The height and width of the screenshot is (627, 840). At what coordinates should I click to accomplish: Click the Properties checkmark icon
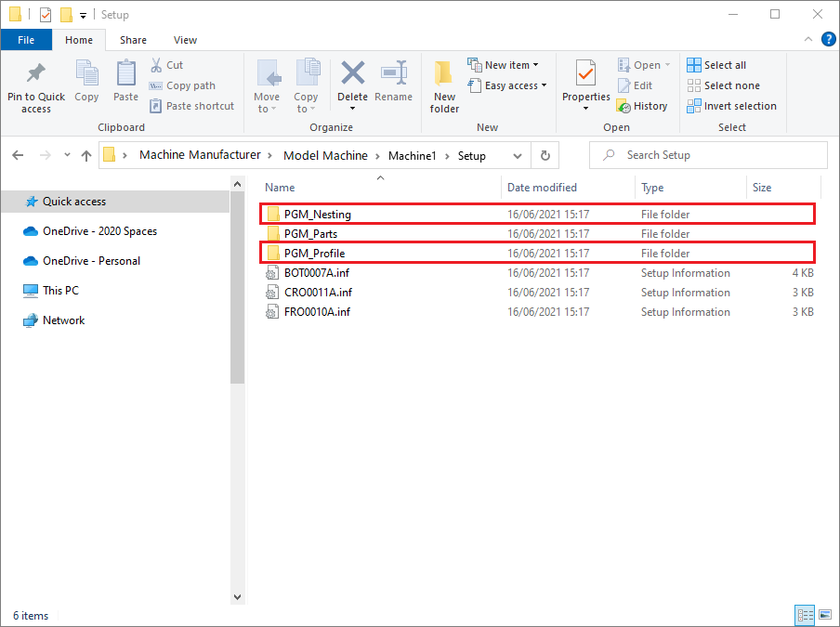[585, 73]
